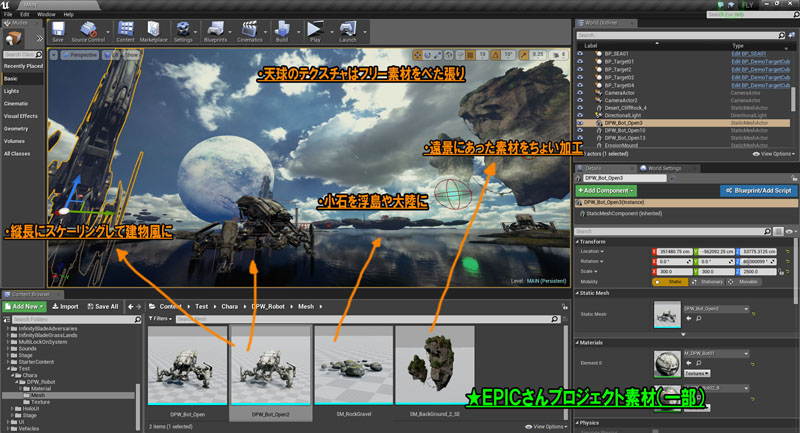
Task: Open the Edit BP_SEA01 link
Action: coord(748,54)
